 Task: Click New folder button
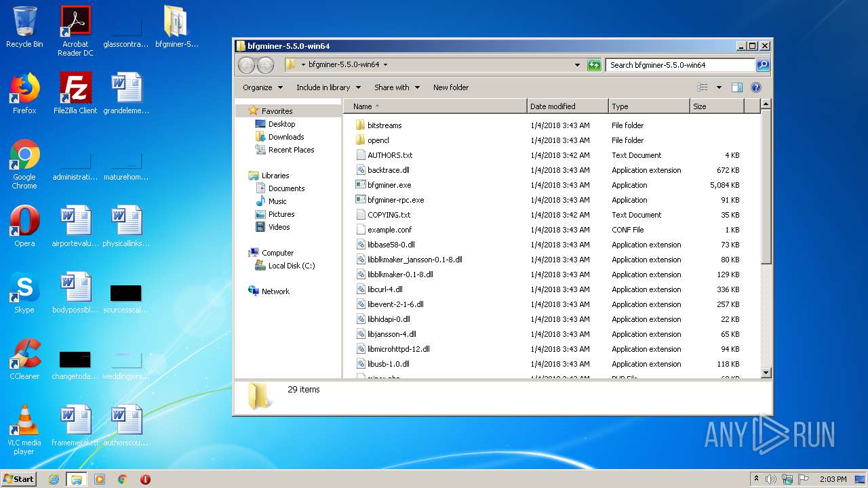click(x=451, y=87)
